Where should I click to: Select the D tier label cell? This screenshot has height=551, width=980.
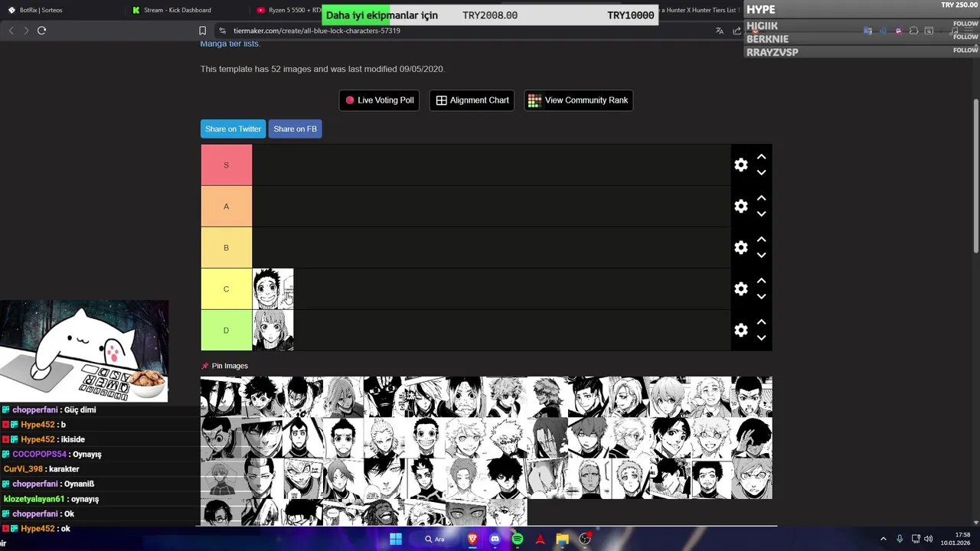point(227,330)
